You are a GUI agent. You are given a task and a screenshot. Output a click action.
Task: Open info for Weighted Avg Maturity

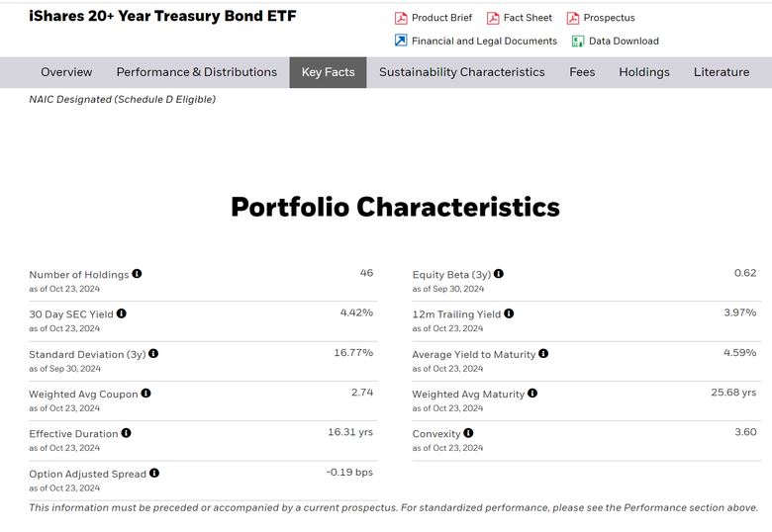[532, 393]
